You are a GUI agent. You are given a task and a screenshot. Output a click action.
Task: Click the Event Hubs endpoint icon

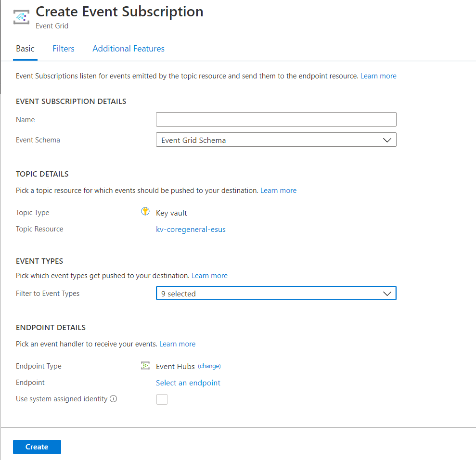145,365
